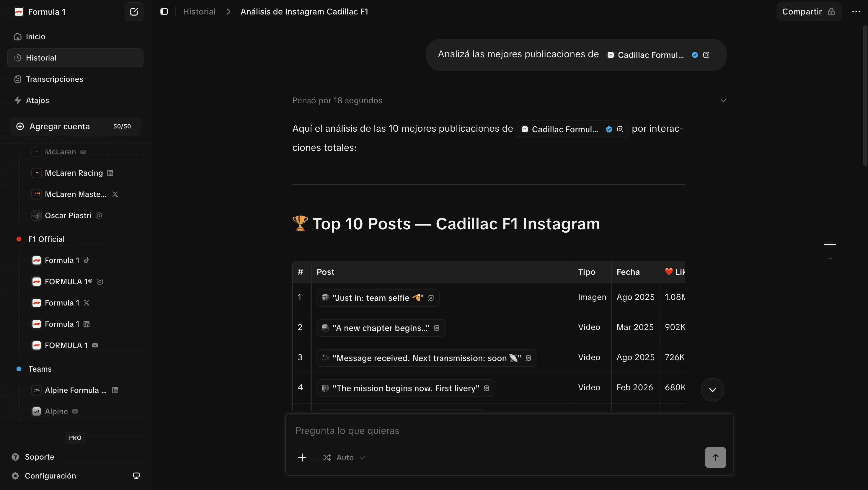Image resolution: width=868 pixels, height=490 pixels.
Task: Open Atajos shortcuts page
Action: click(75, 100)
